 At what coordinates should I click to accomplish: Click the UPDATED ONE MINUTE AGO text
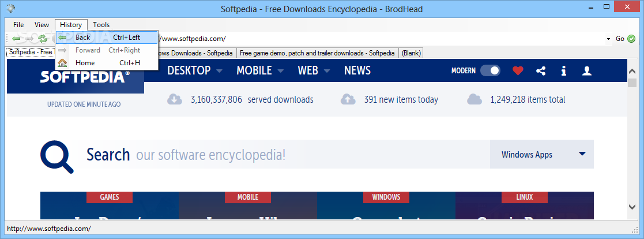[84, 104]
